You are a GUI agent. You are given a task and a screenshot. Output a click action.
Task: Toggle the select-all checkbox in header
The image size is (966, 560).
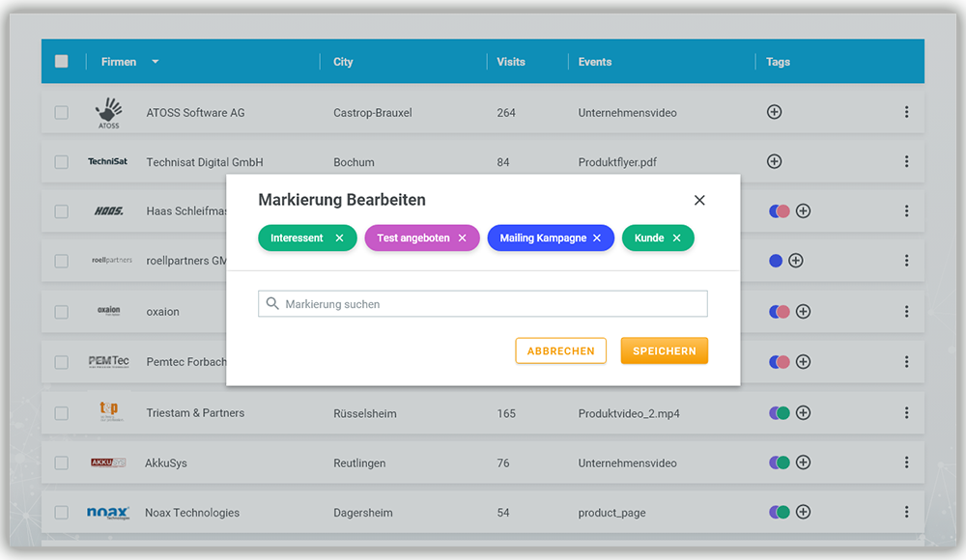click(62, 62)
